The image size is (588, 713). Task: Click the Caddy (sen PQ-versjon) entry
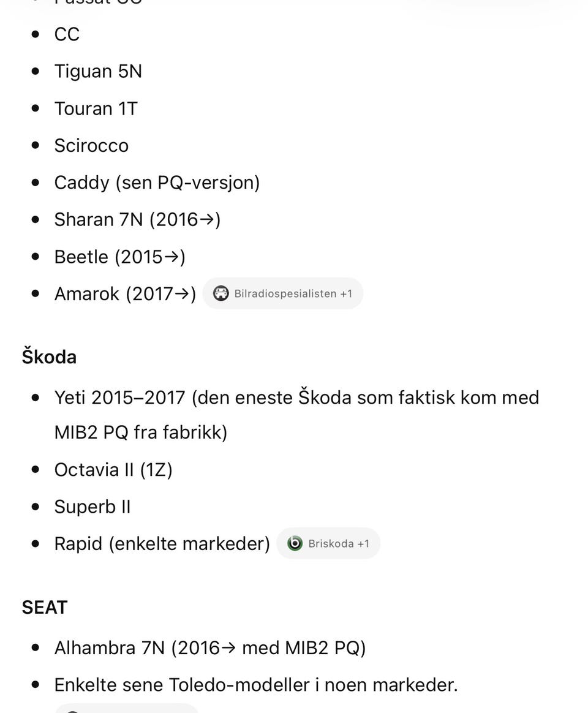(x=157, y=183)
